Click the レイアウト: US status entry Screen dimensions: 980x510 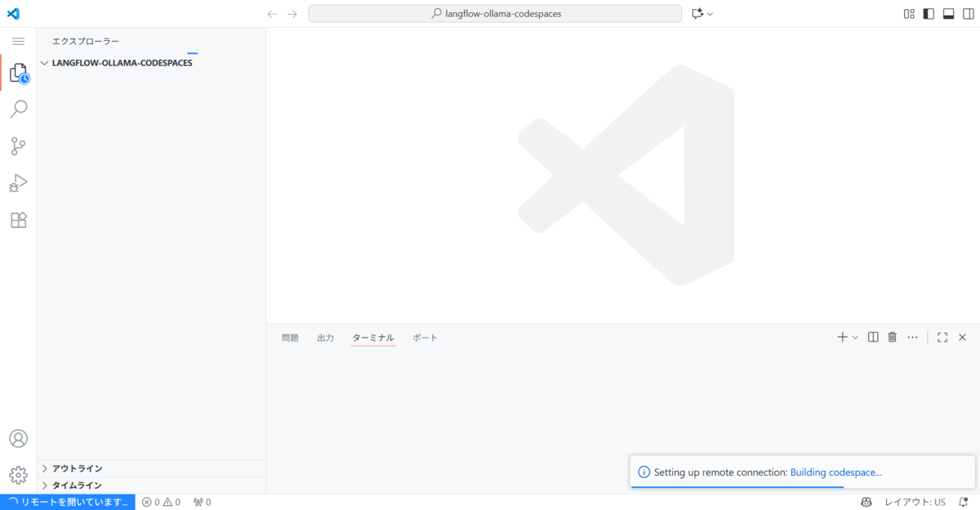(x=915, y=502)
